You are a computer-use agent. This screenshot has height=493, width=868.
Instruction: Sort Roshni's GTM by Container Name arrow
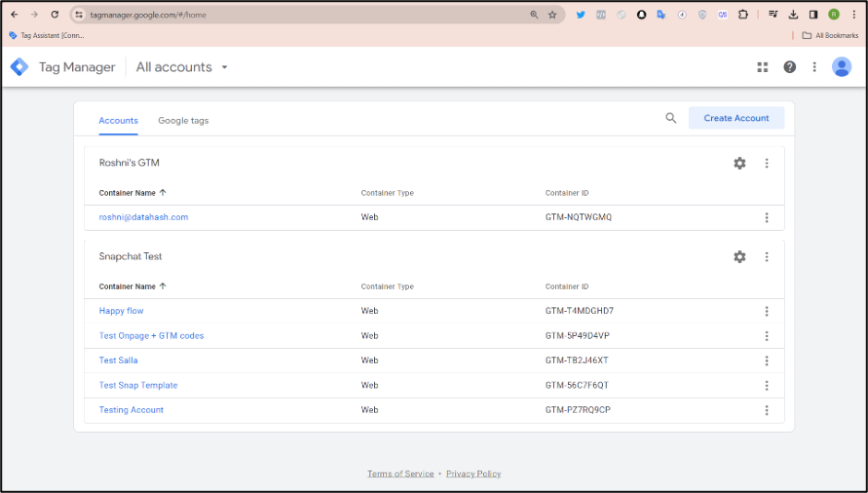(163, 193)
